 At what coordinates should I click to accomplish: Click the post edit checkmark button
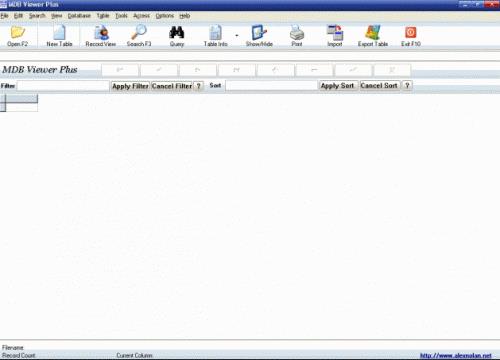pos(353,70)
